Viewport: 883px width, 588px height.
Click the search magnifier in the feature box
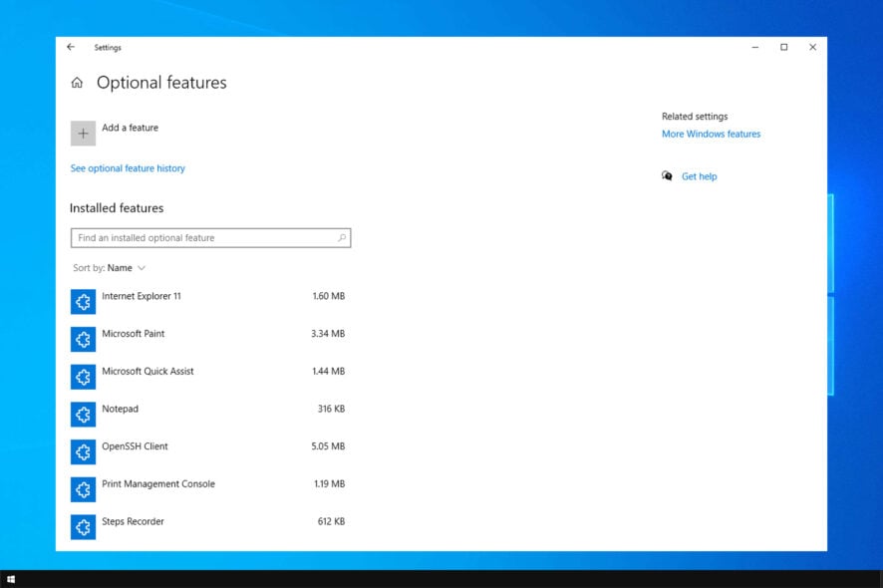(x=342, y=237)
